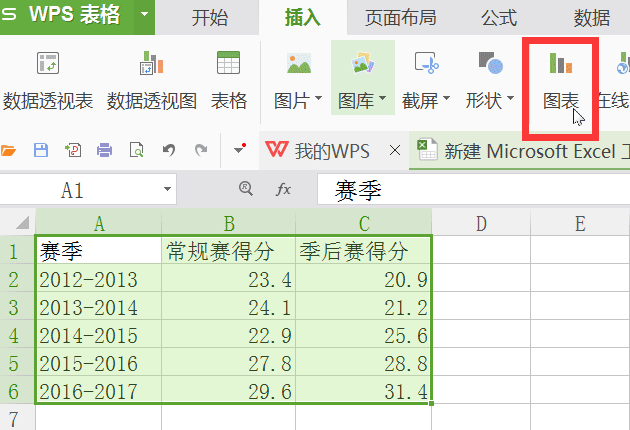Viewport: 630px width, 430px height.
Task: Click the 形状 shapes icon
Action: (x=491, y=63)
